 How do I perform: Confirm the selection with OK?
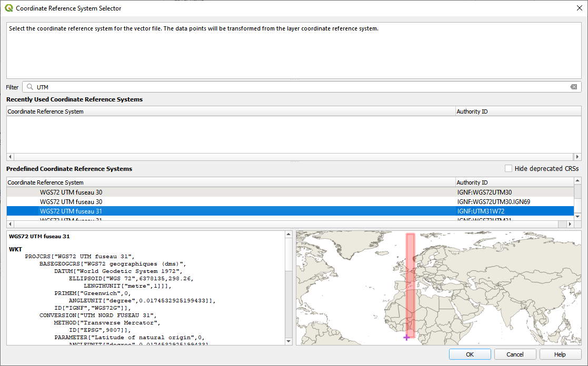point(470,354)
